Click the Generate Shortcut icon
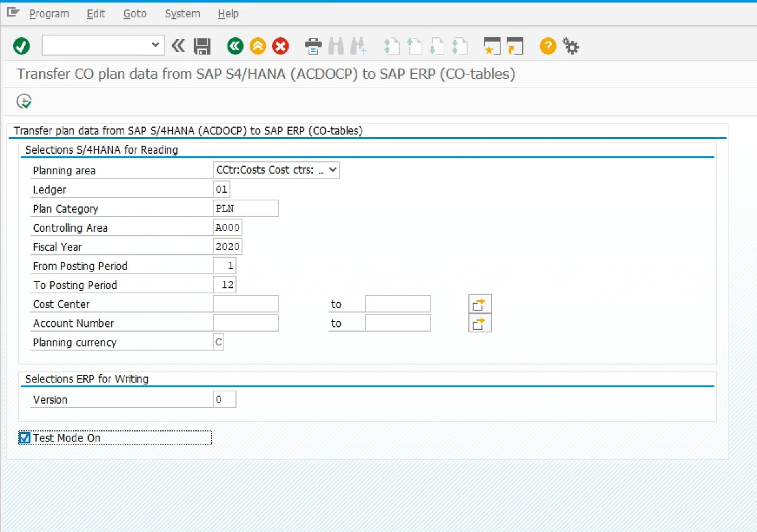Viewport: 757px width, 532px height. click(x=515, y=46)
